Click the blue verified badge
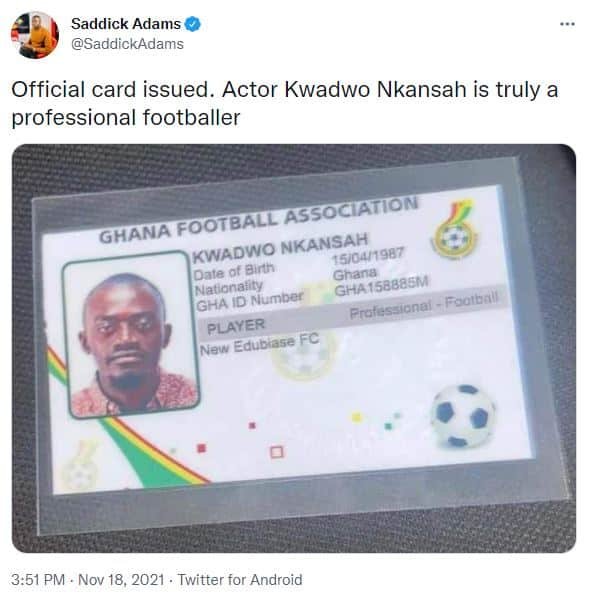This screenshot has width=592, height=600. pos(192,24)
